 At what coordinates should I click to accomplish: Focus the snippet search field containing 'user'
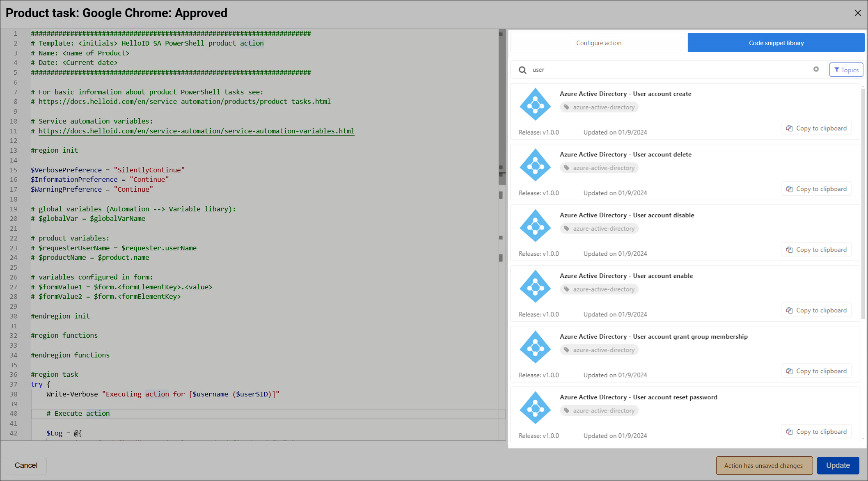pyautogui.click(x=669, y=70)
